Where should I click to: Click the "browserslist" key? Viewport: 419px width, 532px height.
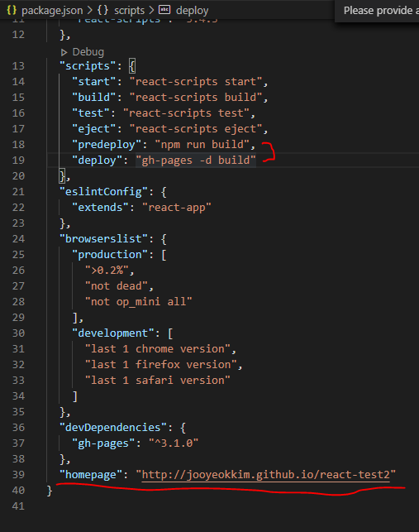tap(103, 239)
